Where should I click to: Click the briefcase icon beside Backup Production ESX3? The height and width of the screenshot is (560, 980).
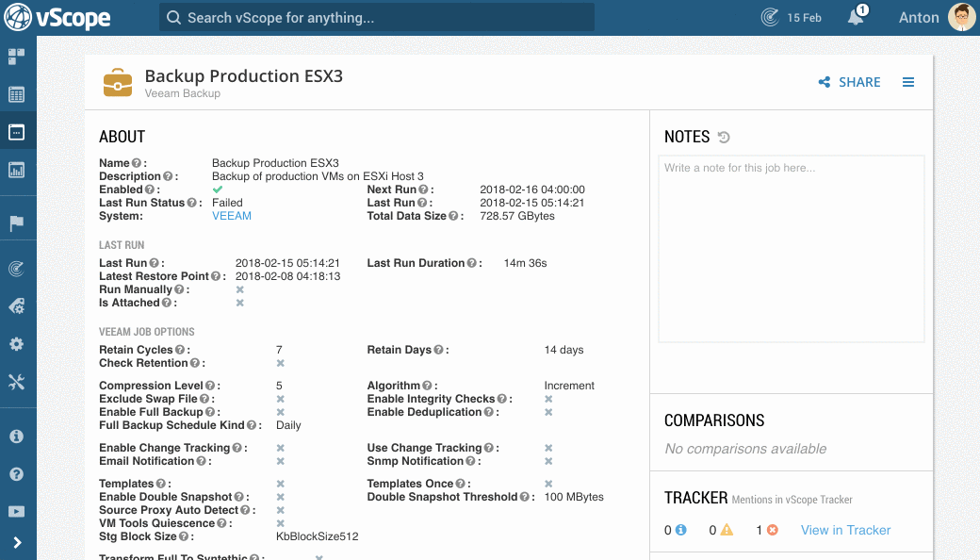(118, 83)
